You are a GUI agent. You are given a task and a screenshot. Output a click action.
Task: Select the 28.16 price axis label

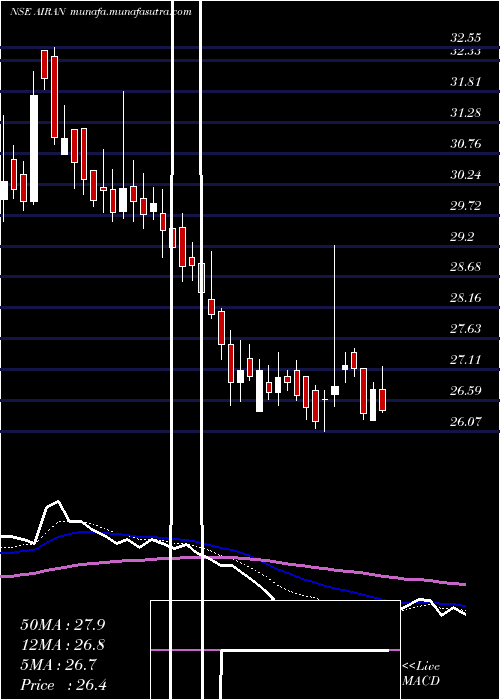click(x=465, y=298)
